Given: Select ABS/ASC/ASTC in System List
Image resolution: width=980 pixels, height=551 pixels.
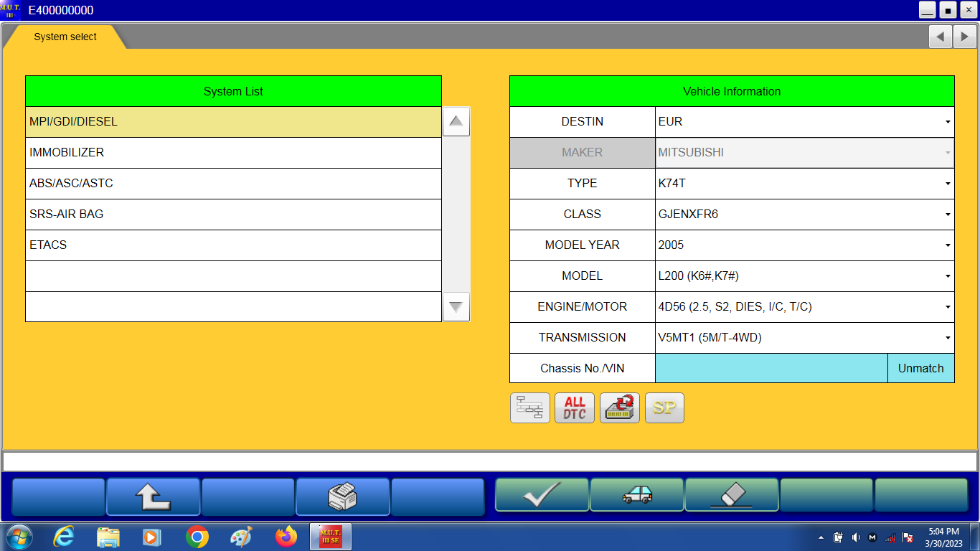Looking at the screenshot, I should (x=233, y=184).
